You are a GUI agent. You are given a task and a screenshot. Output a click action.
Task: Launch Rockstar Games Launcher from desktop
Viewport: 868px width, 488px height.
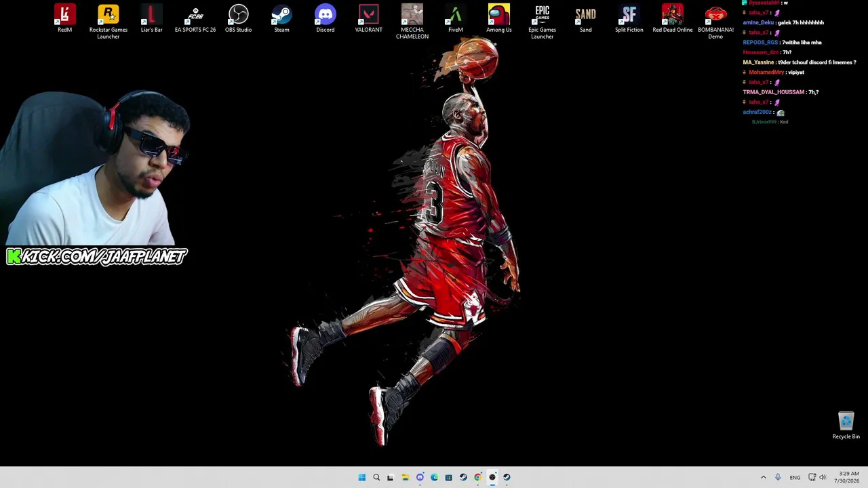pos(108,22)
